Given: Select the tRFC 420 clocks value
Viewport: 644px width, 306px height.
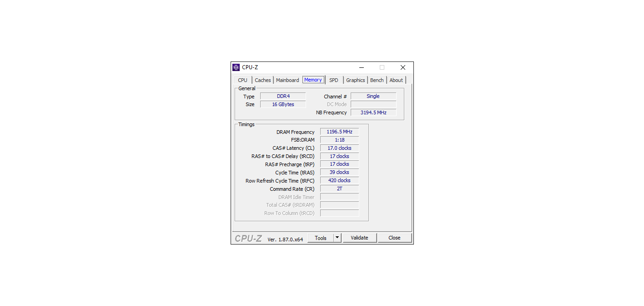Looking at the screenshot, I should click(x=340, y=181).
